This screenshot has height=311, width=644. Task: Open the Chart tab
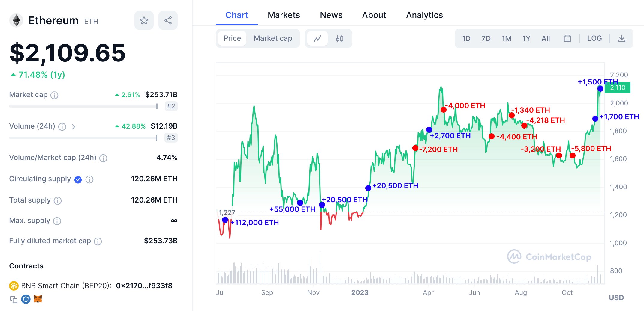click(x=237, y=15)
